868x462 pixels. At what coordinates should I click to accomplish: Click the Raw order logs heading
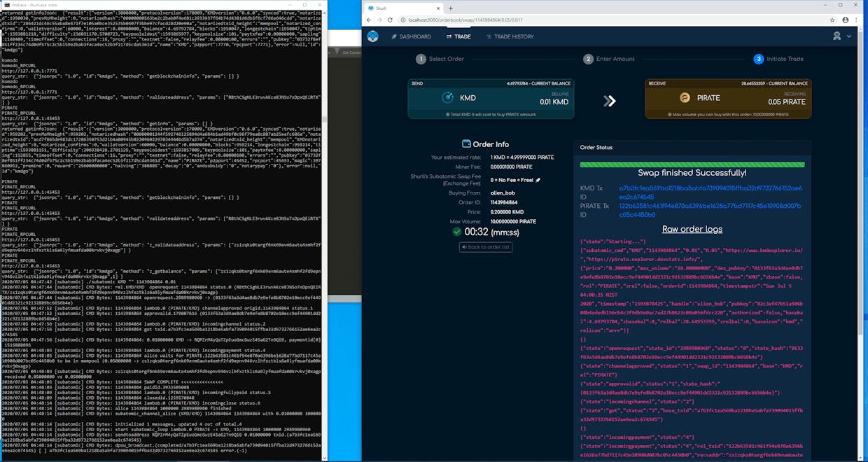pos(692,229)
